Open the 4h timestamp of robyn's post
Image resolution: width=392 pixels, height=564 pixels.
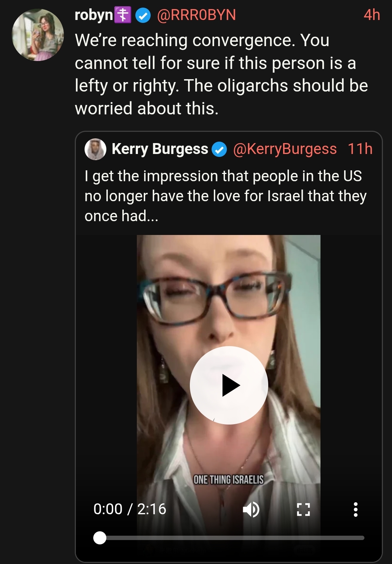point(372,15)
